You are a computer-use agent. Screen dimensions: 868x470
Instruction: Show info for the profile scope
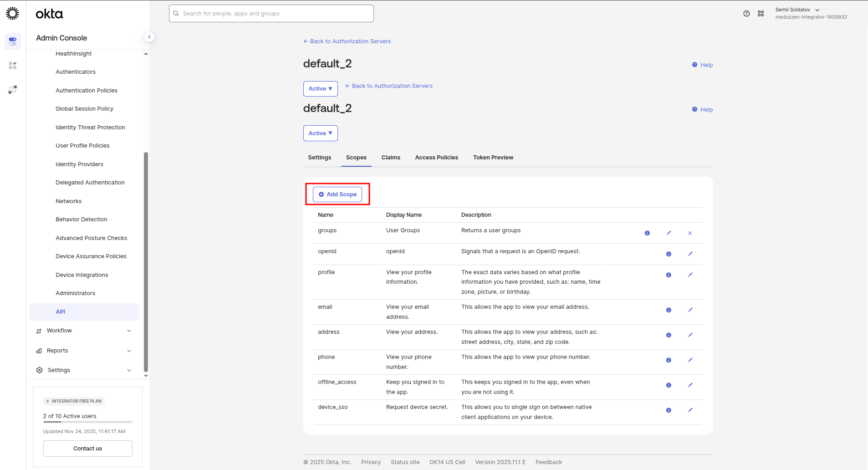(669, 275)
